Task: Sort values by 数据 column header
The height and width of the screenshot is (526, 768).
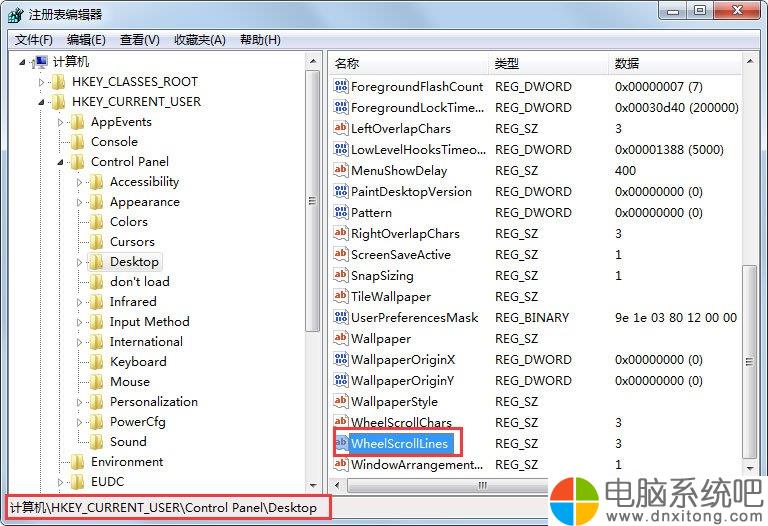Action: [675, 63]
